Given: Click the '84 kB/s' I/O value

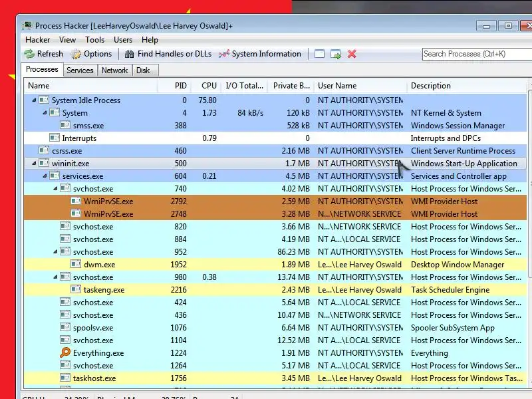Looking at the screenshot, I should pos(251,112).
